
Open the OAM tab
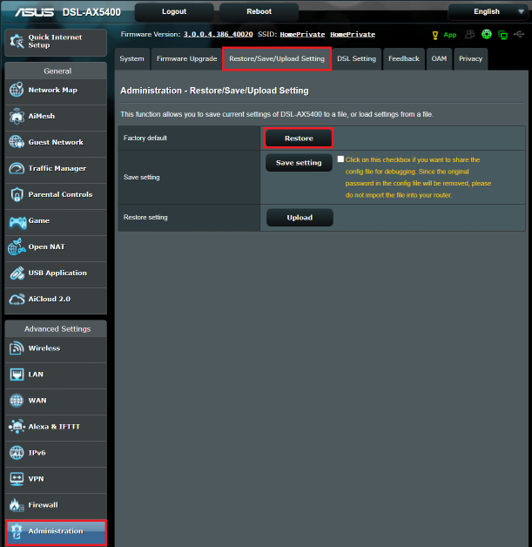[x=439, y=59]
